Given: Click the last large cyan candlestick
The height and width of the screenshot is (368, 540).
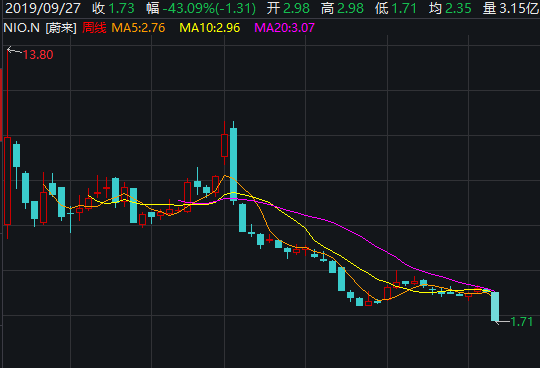Looking at the screenshot, I should point(495,306).
